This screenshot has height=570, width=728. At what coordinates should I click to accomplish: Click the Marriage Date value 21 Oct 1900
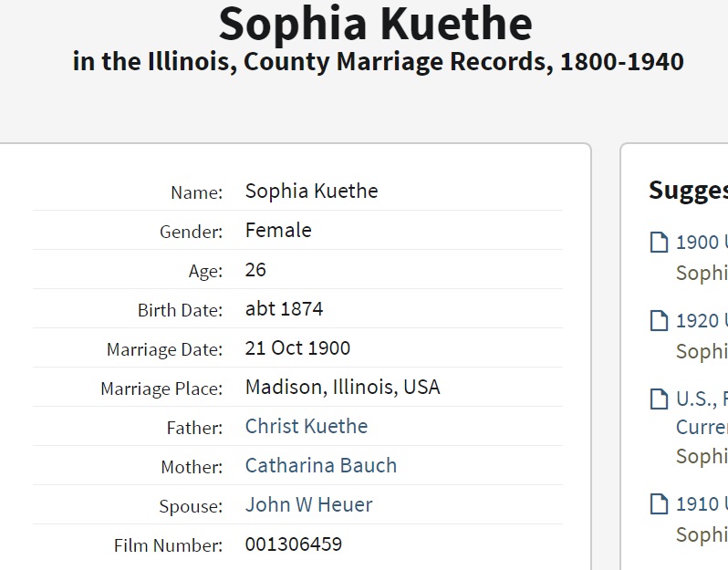(297, 348)
